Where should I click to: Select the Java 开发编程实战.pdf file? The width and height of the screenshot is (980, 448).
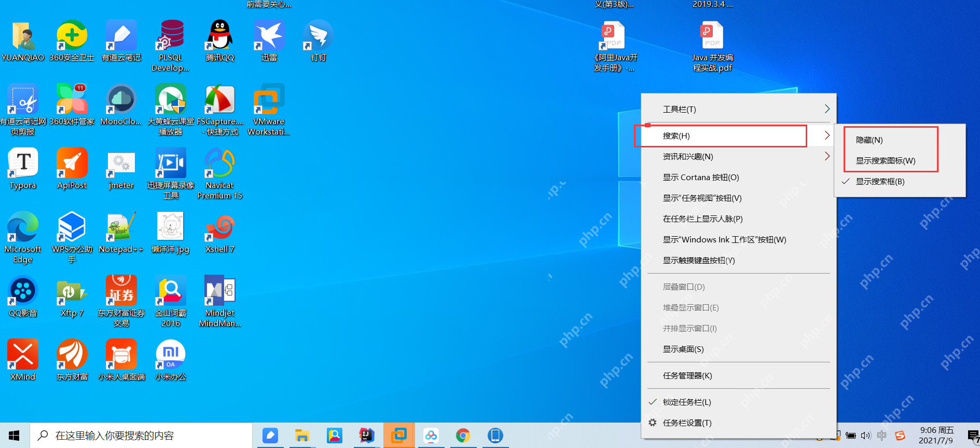coord(713,35)
